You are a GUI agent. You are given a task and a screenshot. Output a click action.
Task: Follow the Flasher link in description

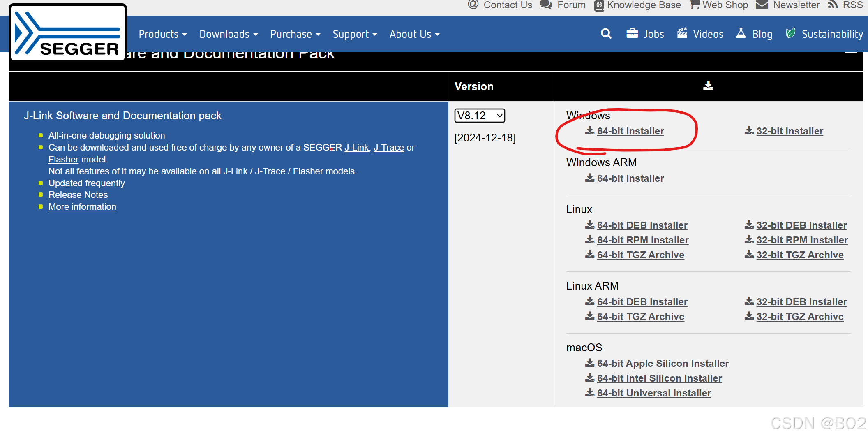pos(63,159)
